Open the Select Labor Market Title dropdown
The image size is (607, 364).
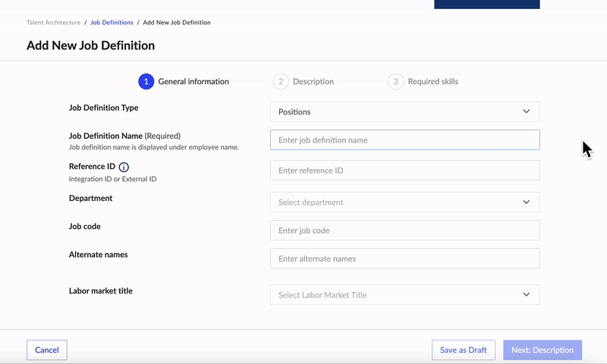pyautogui.click(x=405, y=295)
